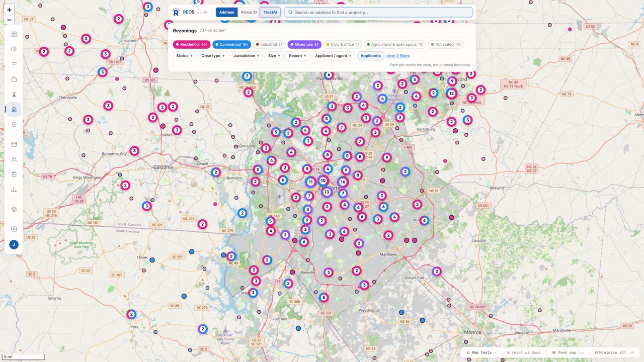Switch to the Parcel ID search tab
Image resolution: width=644 pixels, height=362 pixels.
[249, 12]
